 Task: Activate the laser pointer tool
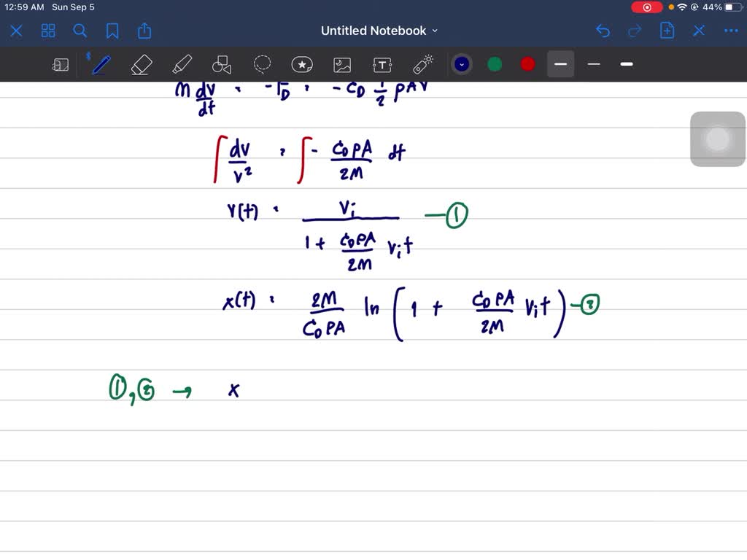pos(422,64)
